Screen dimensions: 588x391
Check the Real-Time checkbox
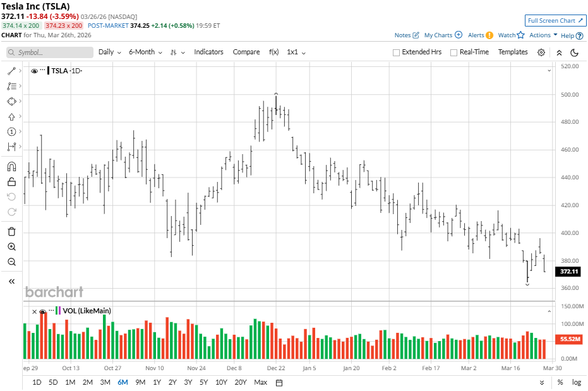click(453, 52)
